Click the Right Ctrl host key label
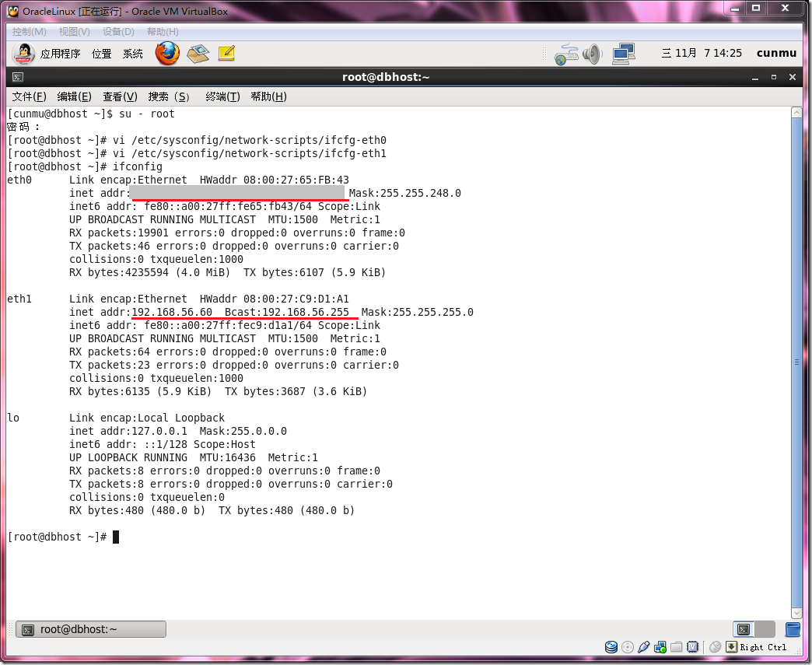 [x=763, y=647]
